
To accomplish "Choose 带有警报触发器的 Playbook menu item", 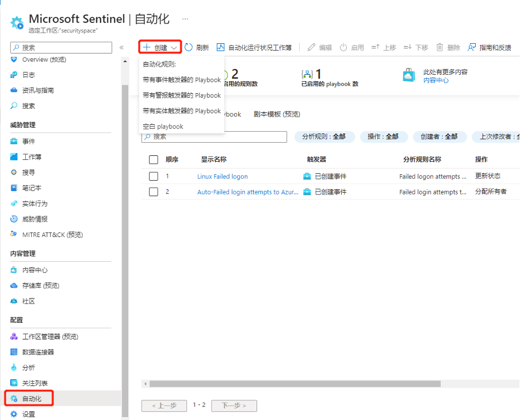I will [182, 96].
